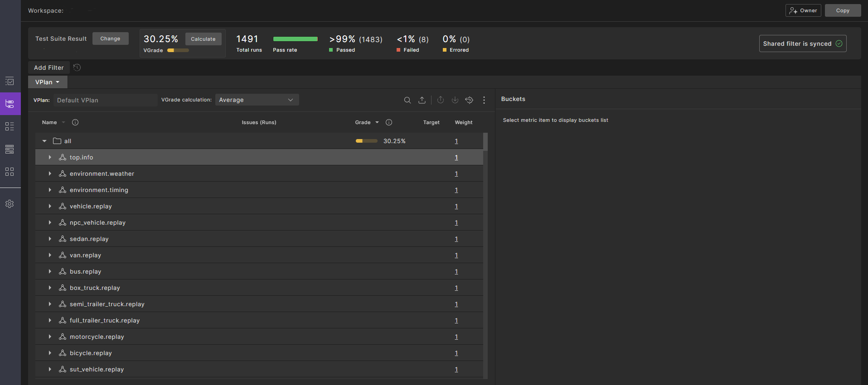868x385 pixels.
Task: Open the checklist view in sidebar
Action: (10, 82)
